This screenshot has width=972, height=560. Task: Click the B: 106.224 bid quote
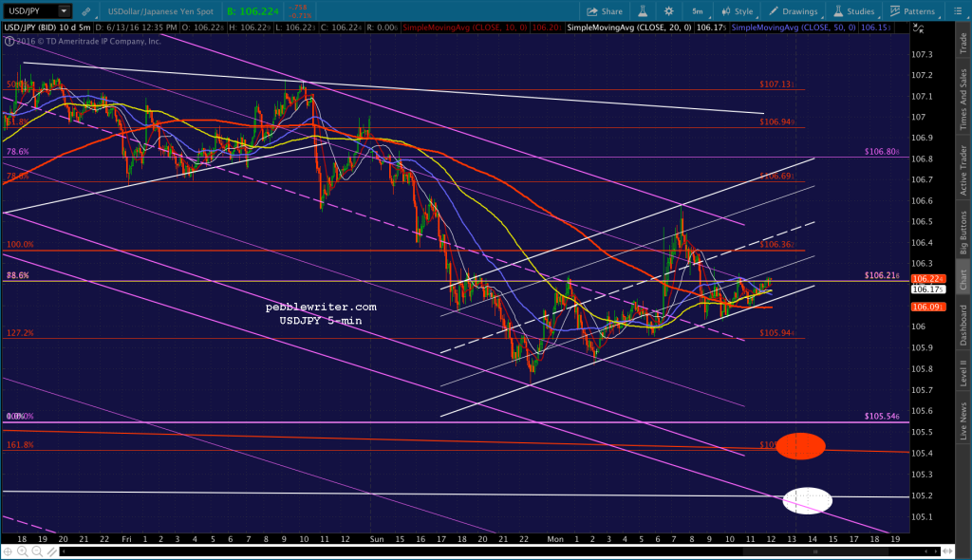coord(252,11)
